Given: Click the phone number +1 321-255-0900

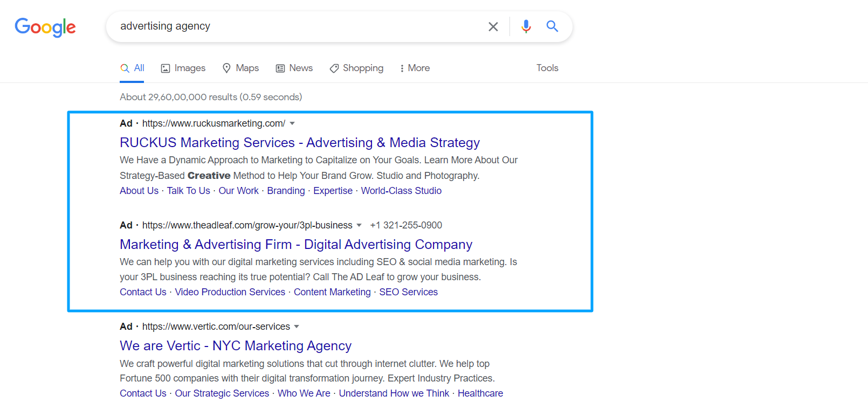Looking at the screenshot, I should coord(406,225).
